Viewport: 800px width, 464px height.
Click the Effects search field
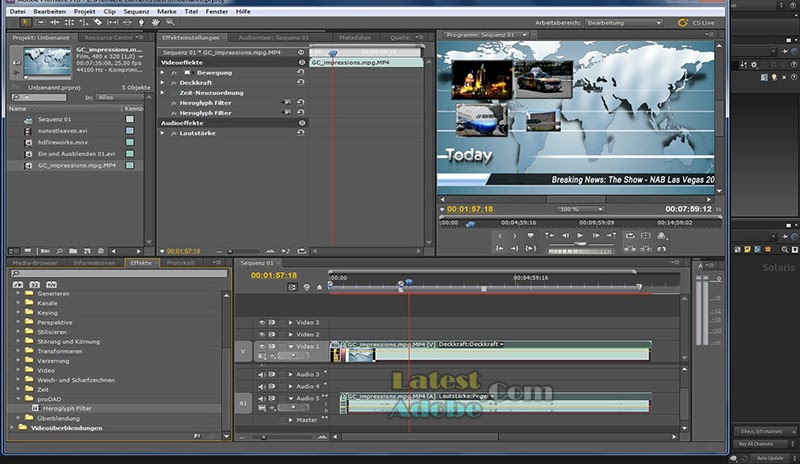[119, 274]
